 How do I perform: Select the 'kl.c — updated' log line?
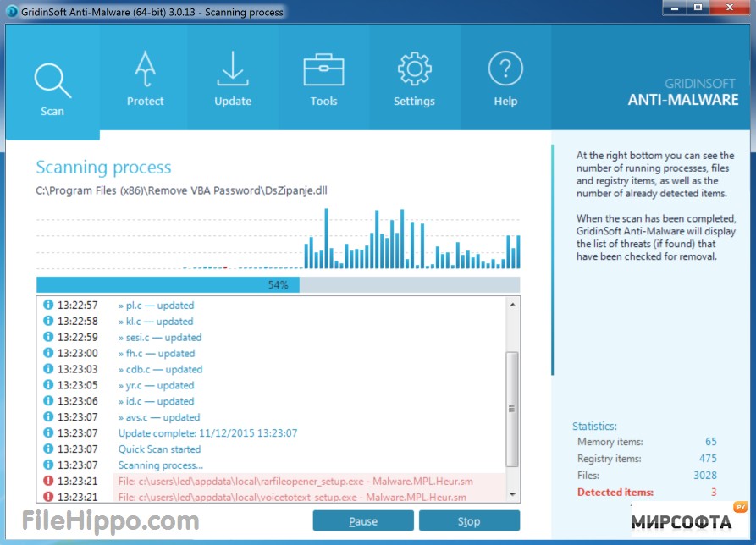tap(156, 321)
